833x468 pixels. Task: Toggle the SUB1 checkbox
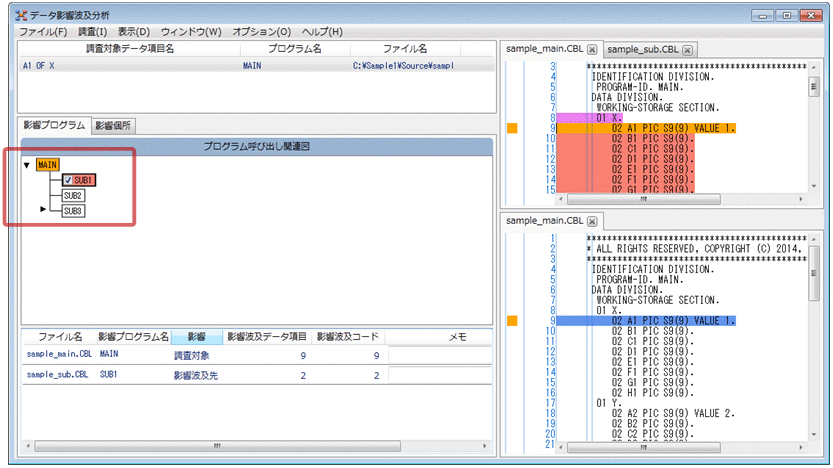(68, 180)
